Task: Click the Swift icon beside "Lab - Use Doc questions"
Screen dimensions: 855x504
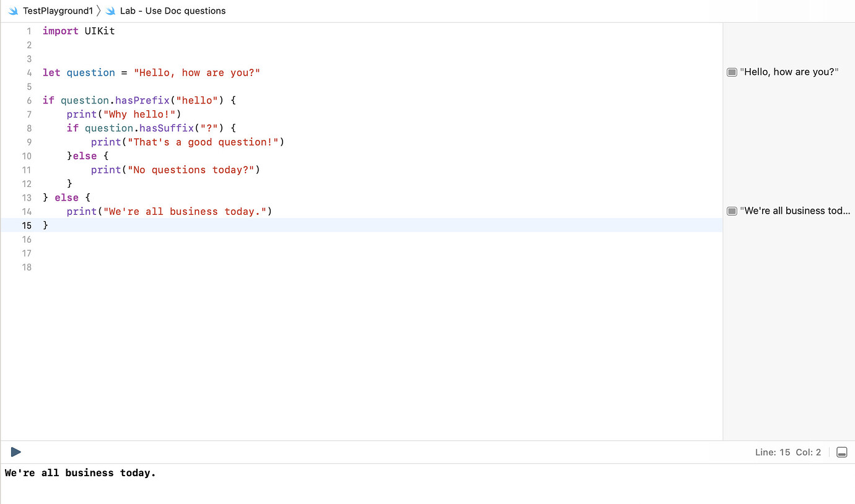Action: [x=110, y=11]
